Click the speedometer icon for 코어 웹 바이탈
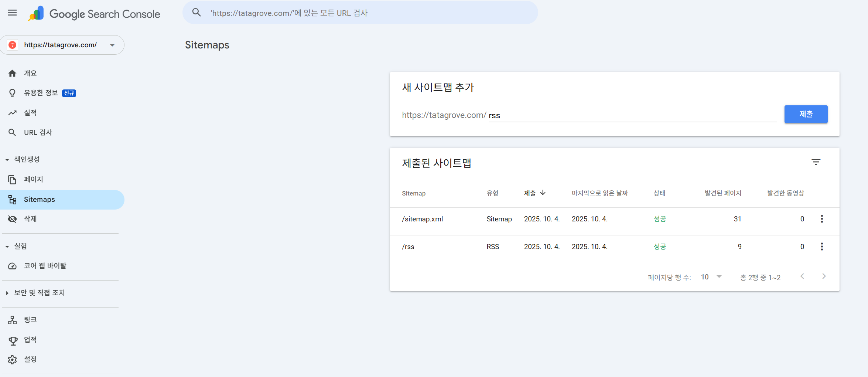868x377 pixels. pos(12,266)
